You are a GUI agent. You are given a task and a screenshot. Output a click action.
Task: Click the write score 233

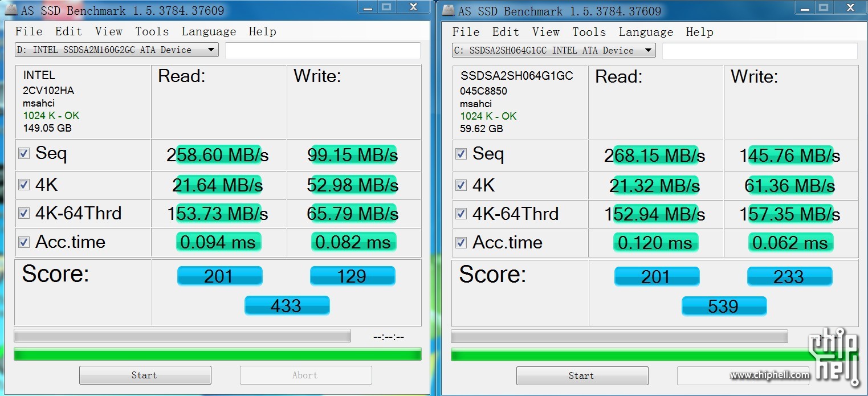pos(789,277)
